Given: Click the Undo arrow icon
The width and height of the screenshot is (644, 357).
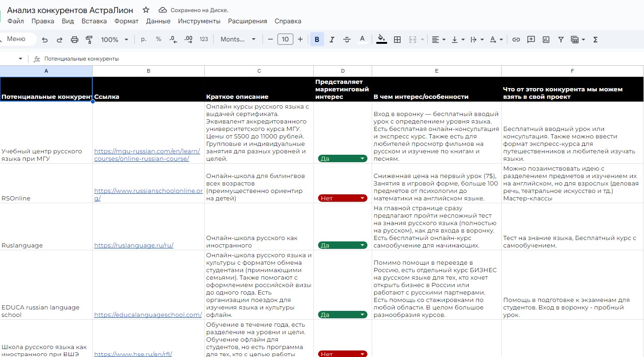Looking at the screenshot, I should (x=45, y=40).
